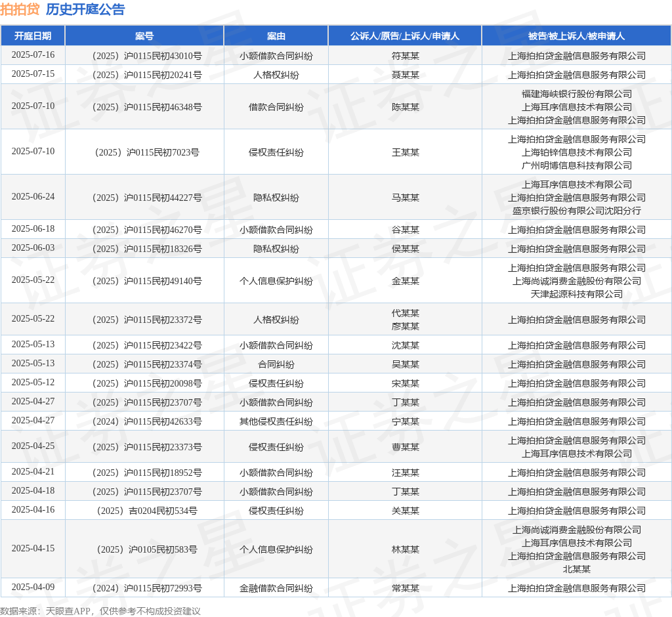
Task: Select the 案号 column header
Action: (x=144, y=36)
